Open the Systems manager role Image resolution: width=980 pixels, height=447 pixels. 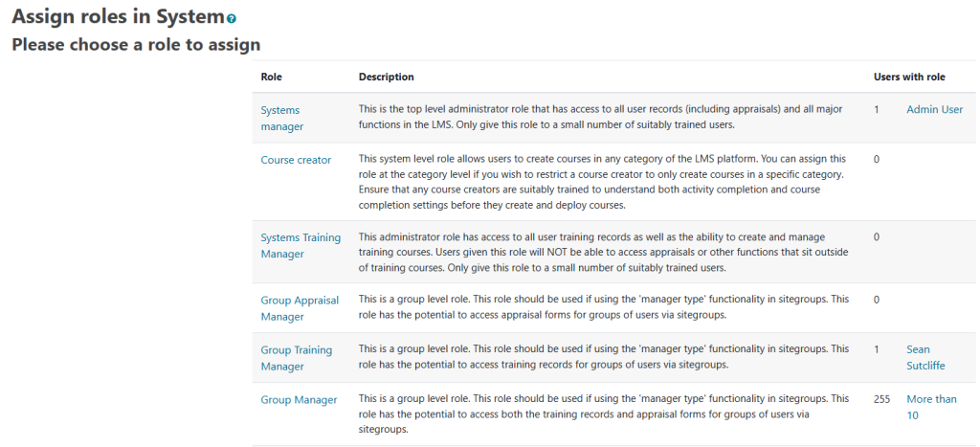(282, 118)
